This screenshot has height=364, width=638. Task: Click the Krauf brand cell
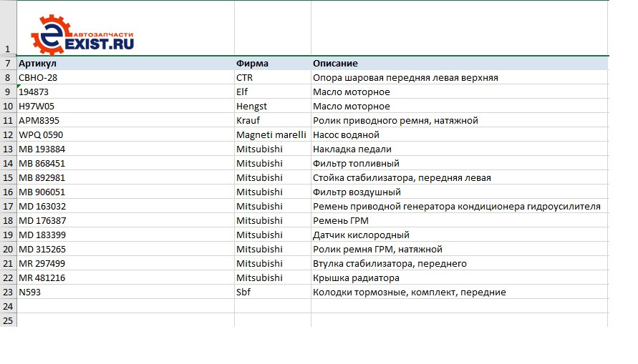(x=273, y=121)
